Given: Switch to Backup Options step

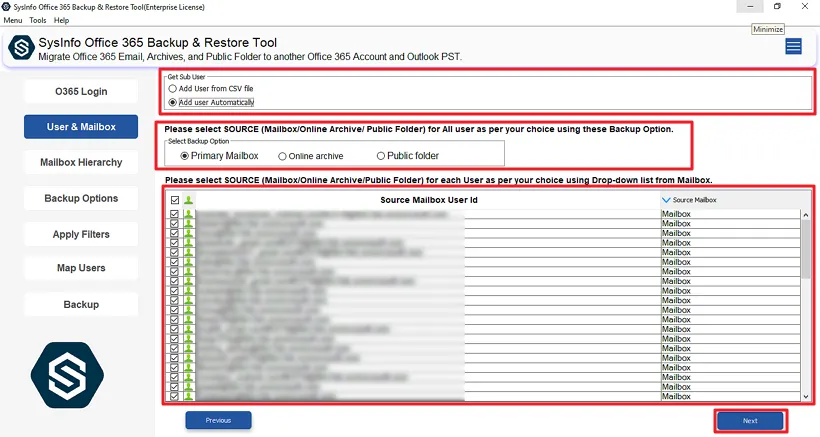Looking at the screenshot, I should 81,198.
